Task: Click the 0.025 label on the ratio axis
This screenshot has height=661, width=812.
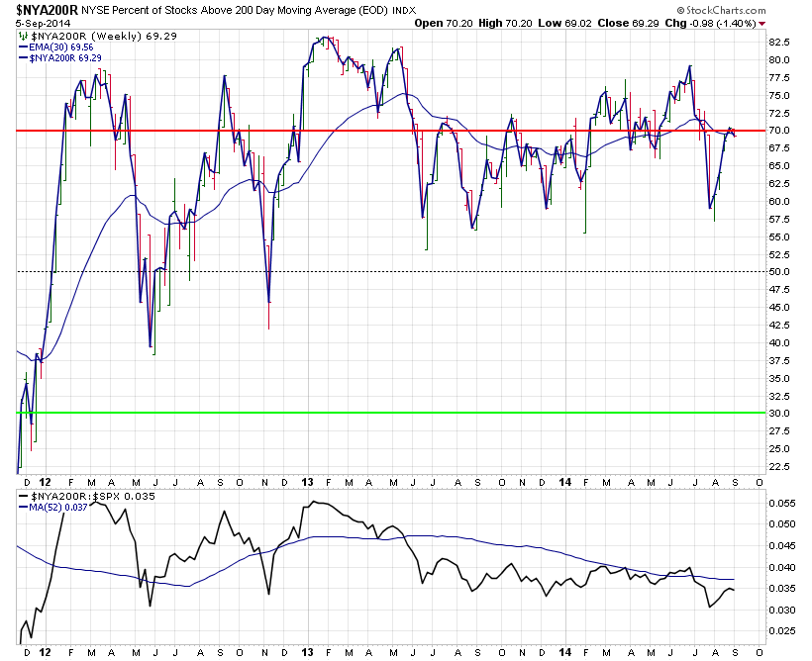Action: click(782, 630)
